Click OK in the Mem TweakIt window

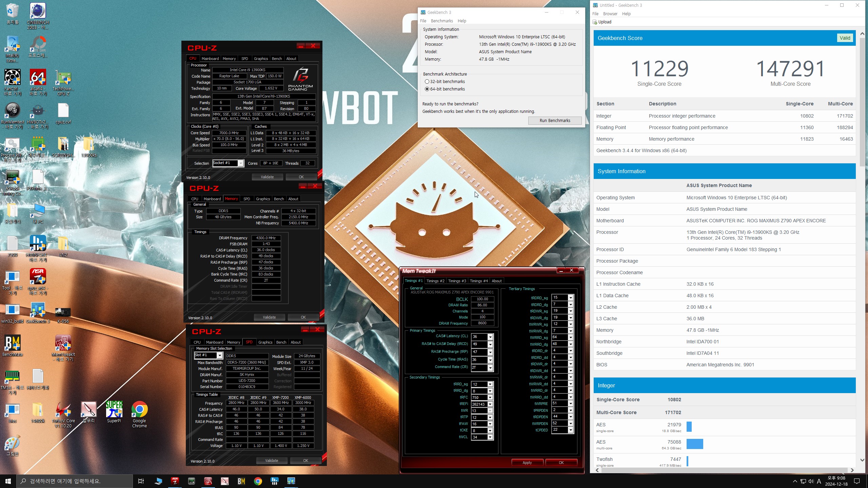(x=561, y=462)
